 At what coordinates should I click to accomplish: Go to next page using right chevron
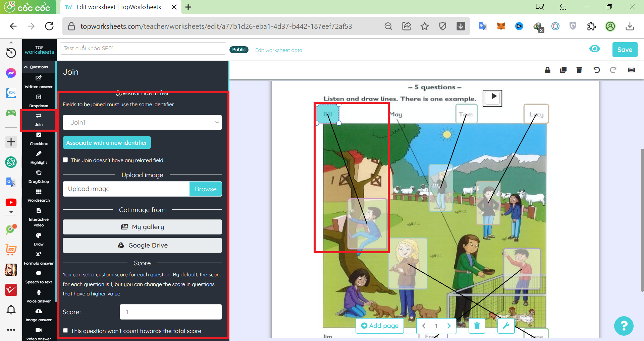(449, 326)
